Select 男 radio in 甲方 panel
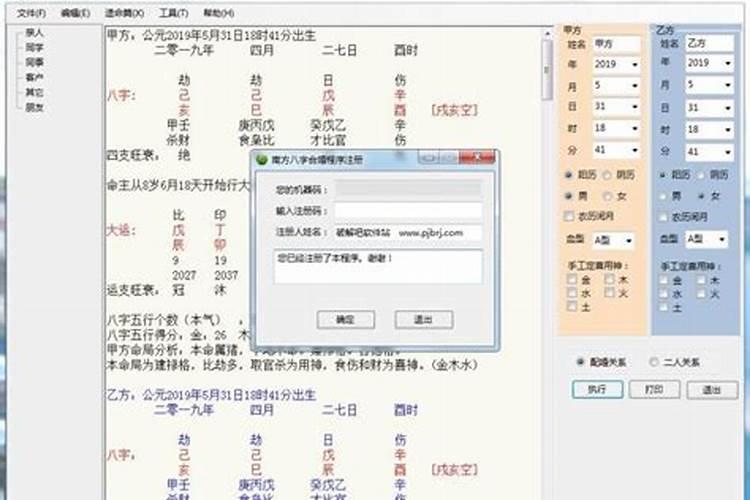Image resolution: width=750 pixels, height=500 pixels. coord(568,196)
